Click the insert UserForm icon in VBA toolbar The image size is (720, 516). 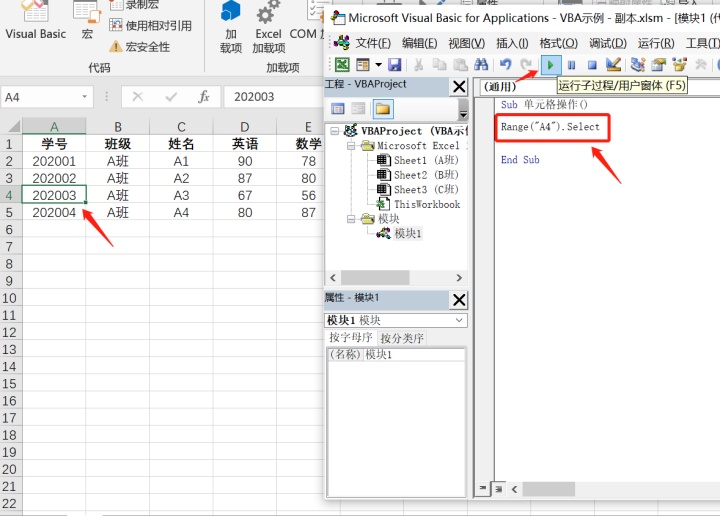click(363, 65)
